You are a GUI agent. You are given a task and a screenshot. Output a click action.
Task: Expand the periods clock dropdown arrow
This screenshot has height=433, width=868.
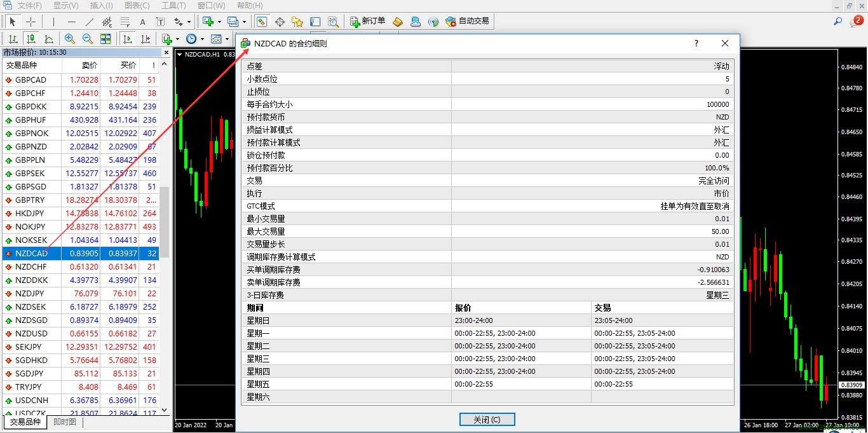tap(202, 39)
